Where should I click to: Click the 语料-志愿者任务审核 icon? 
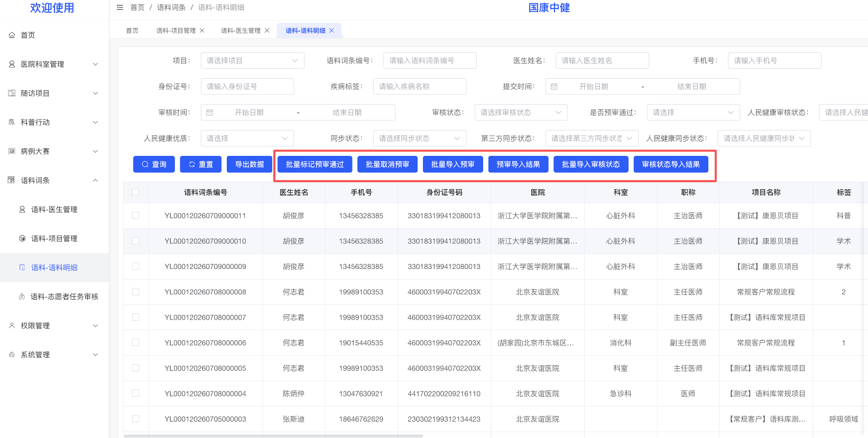click(x=22, y=296)
